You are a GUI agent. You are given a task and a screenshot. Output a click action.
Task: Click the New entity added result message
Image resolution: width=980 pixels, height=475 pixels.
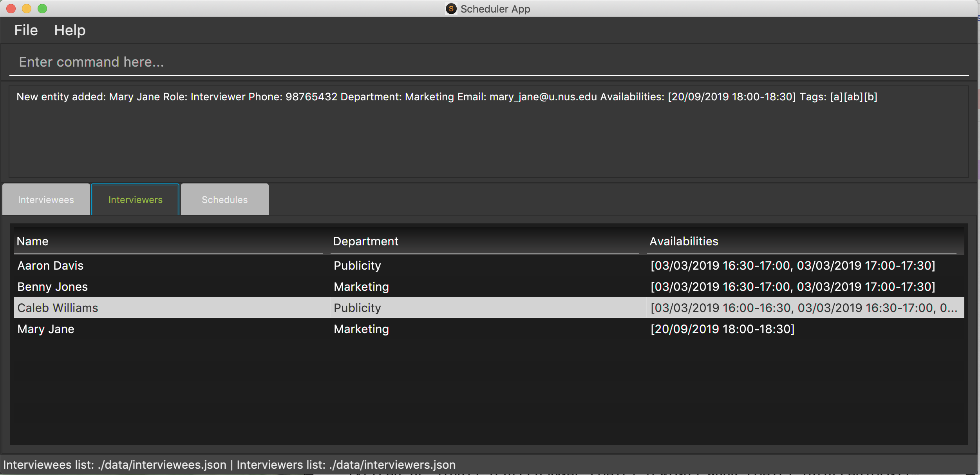(447, 97)
